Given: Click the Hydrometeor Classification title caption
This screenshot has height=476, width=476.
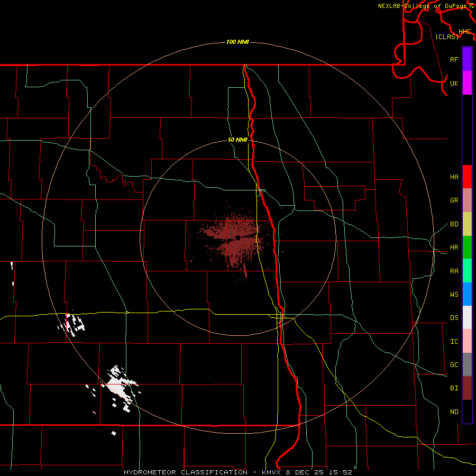Looking at the screenshot, I should pos(237,472).
